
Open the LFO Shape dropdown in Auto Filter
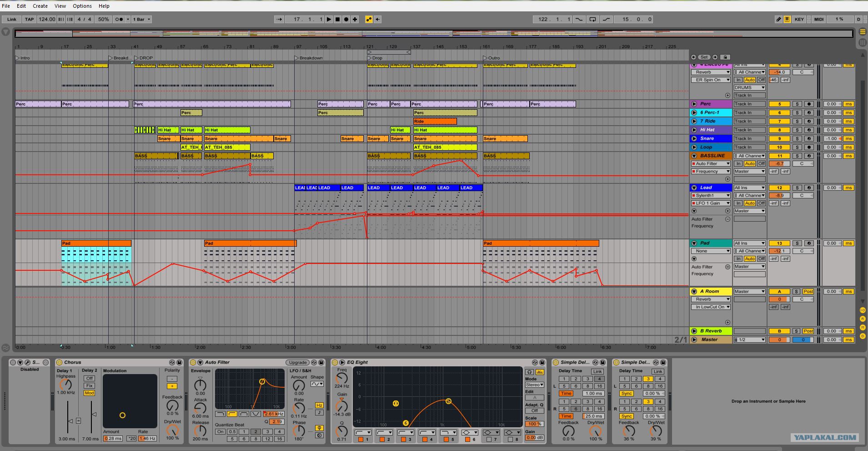pyautogui.click(x=317, y=384)
